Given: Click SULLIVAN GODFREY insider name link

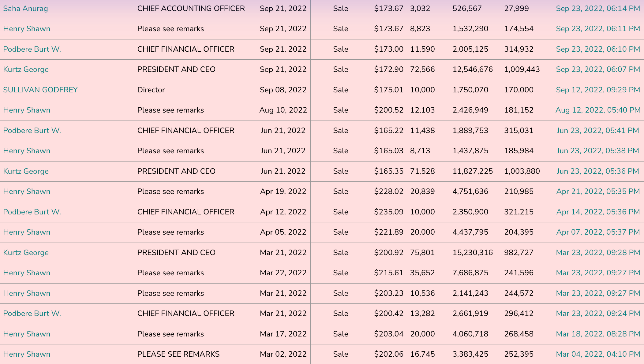Looking at the screenshot, I should (x=40, y=90).
